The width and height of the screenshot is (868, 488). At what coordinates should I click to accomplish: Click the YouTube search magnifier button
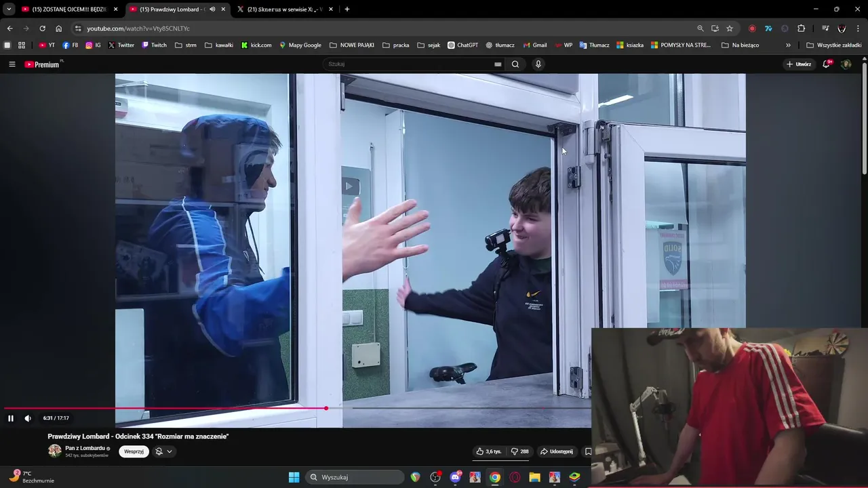click(x=515, y=64)
